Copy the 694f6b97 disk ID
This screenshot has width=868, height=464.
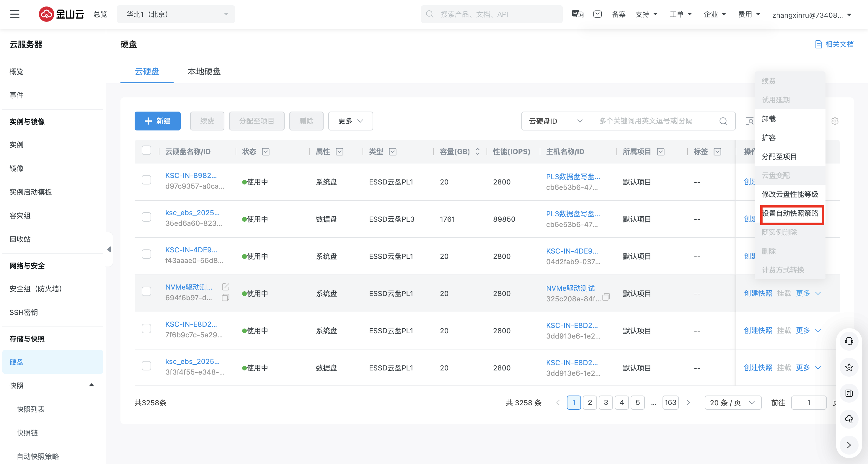226,298
